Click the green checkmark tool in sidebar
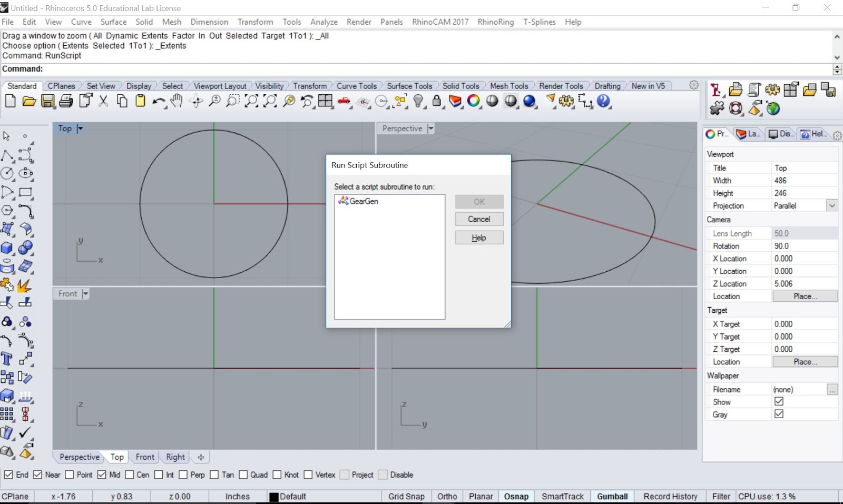This screenshot has width=843, height=504. [x=25, y=433]
